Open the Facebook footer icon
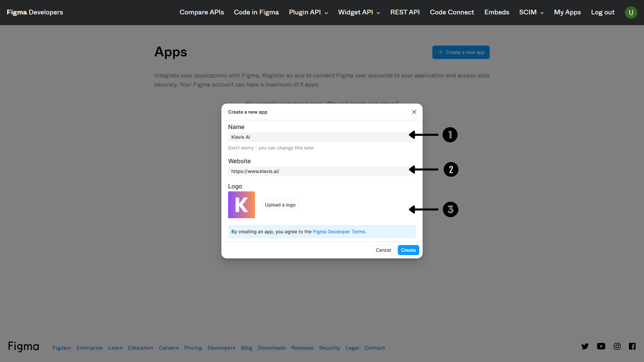Image resolution: width=644 pixels, height=362 pixels. click(632, 346)
